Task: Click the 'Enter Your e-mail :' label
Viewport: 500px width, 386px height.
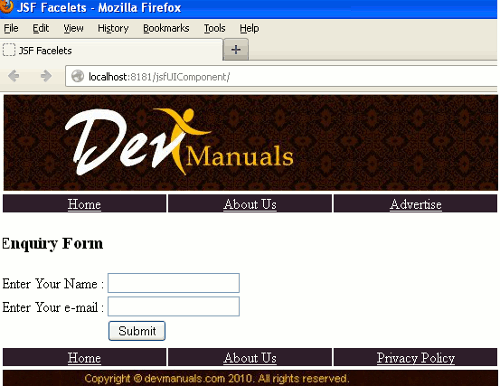Action: point(53,307)
